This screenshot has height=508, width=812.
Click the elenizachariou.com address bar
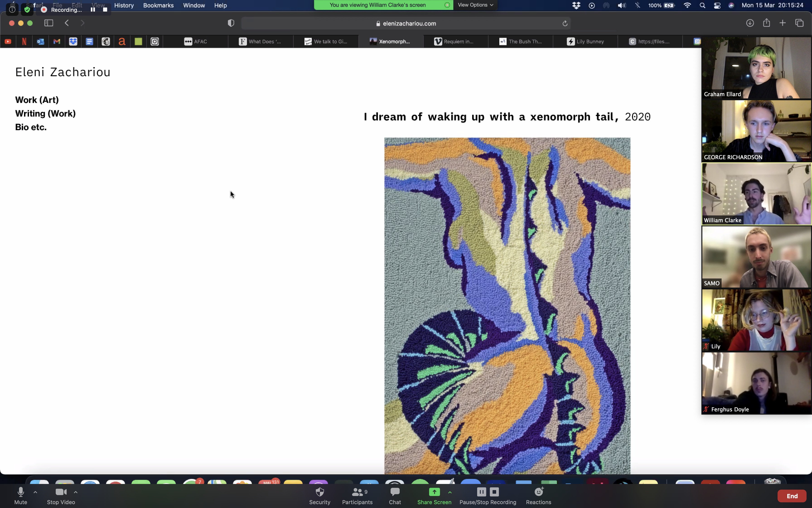(406, 24)
